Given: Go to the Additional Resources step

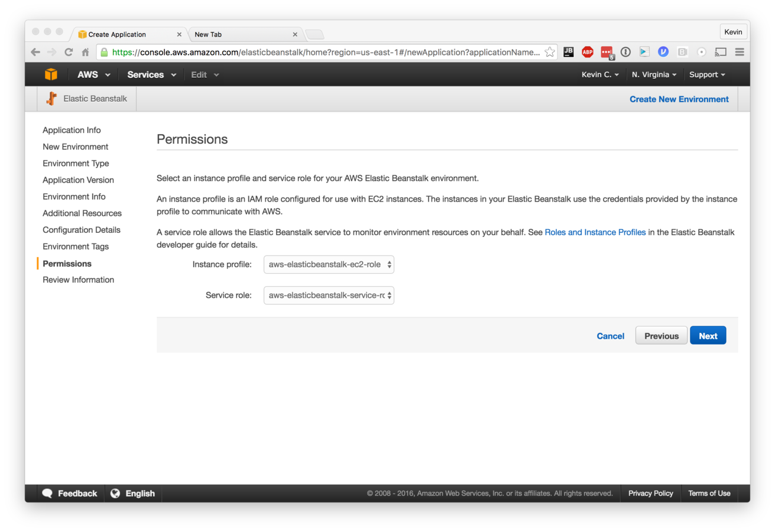Looking at the screenshot, I should 82,213.
